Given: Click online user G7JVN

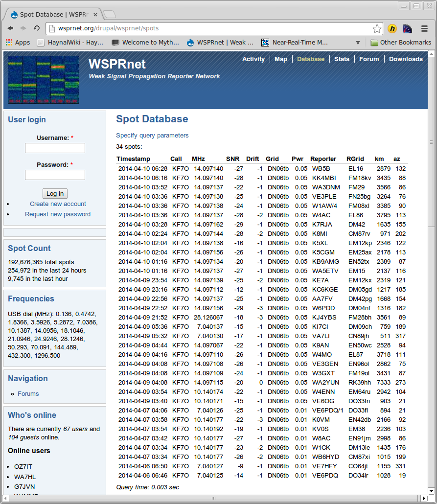Looking at the screenshot, I should click(x=24, y=487).
